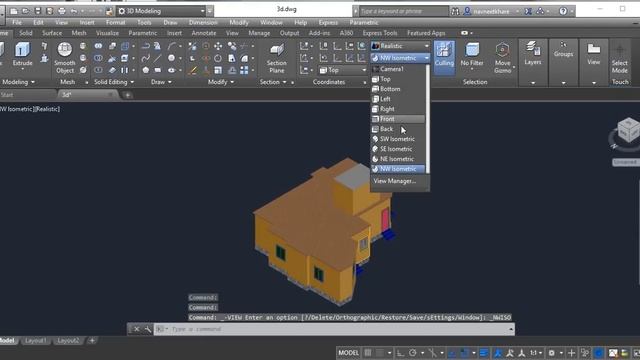The width and height of the screenshot is (640, 360).
Task: Choose Back from the view list
Action: (398, 129)
